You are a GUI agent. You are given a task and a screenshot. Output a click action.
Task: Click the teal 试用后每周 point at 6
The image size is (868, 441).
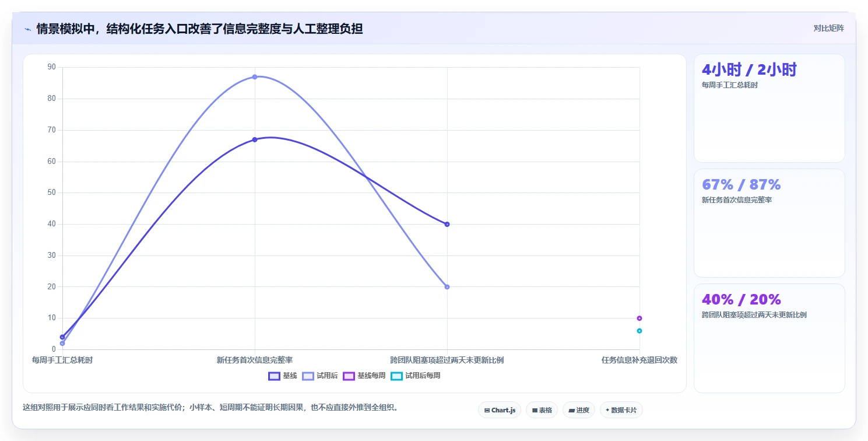[x=639, y=331]
